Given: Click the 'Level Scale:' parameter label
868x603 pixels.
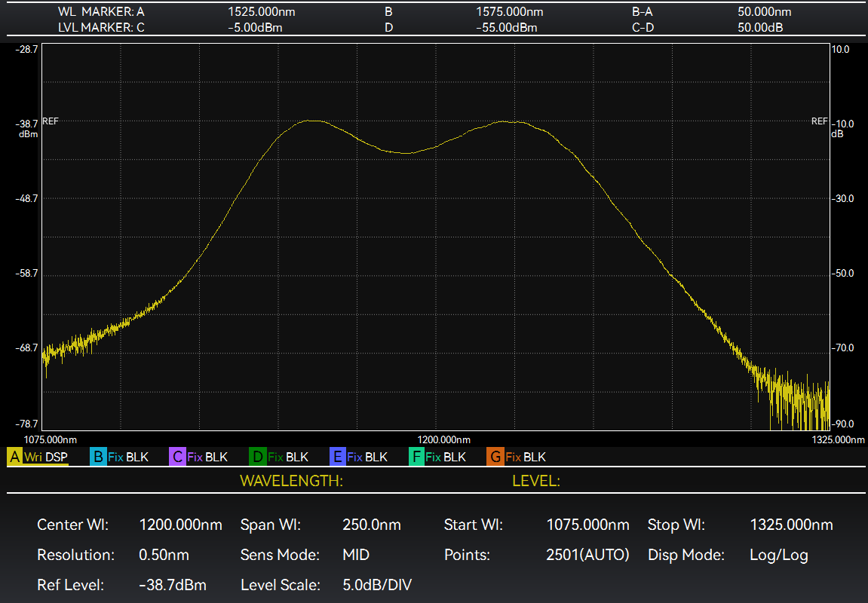Looking at the screenshot, I should coord(280,585).
